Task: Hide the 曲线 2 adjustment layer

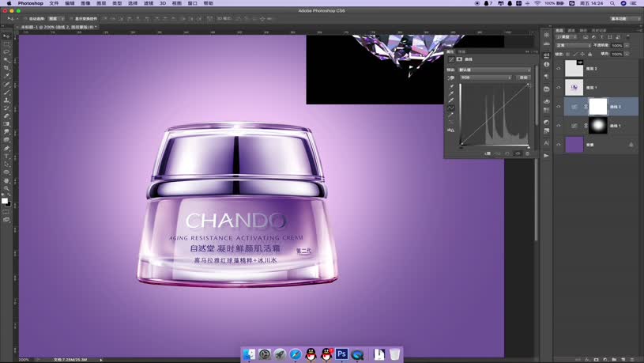Action: (558, 107)
